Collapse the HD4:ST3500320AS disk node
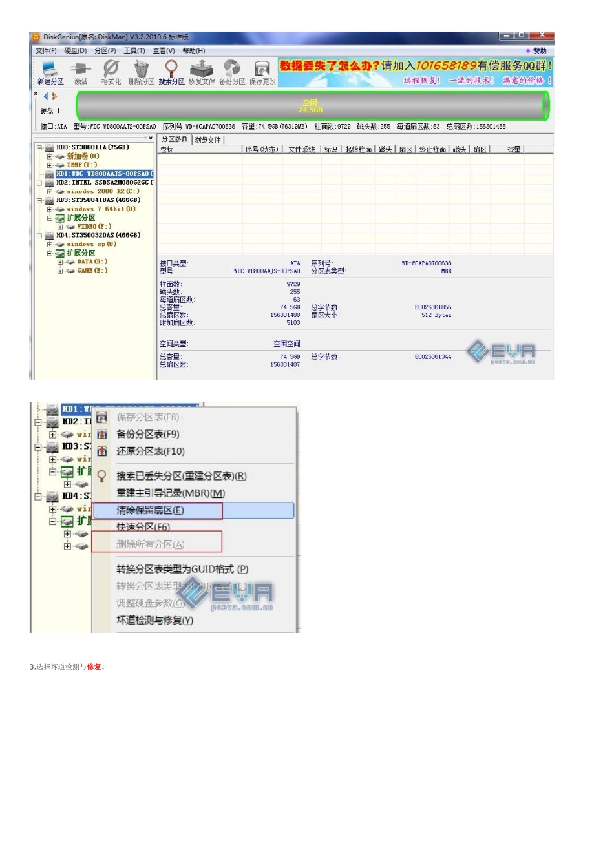 [39, 236]
